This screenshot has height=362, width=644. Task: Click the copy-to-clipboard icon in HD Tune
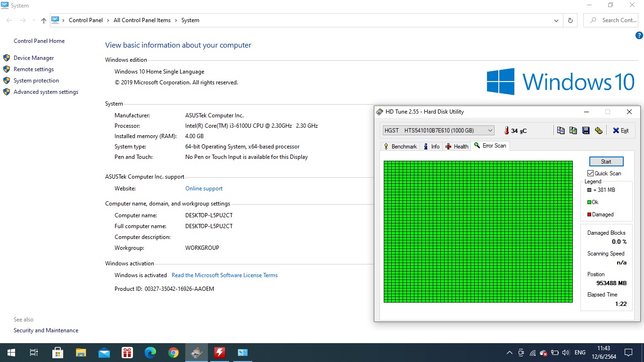tap(561, 131)
